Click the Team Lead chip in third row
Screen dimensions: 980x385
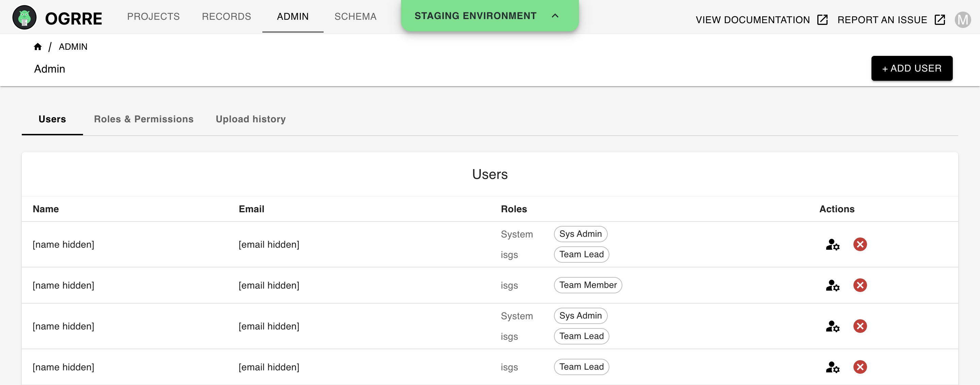[x=581, y=336]
